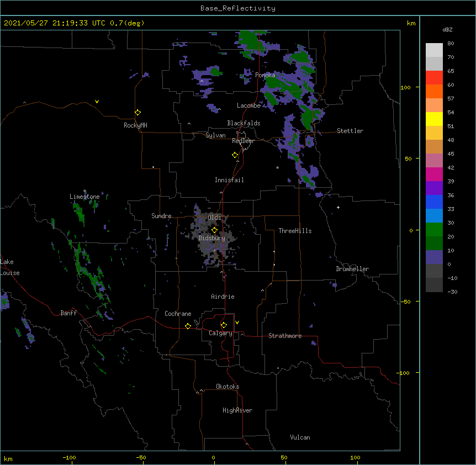Click the 80 value on dBZ legend
The height and width of the screenshot is (465, 476).
[451, 44]
